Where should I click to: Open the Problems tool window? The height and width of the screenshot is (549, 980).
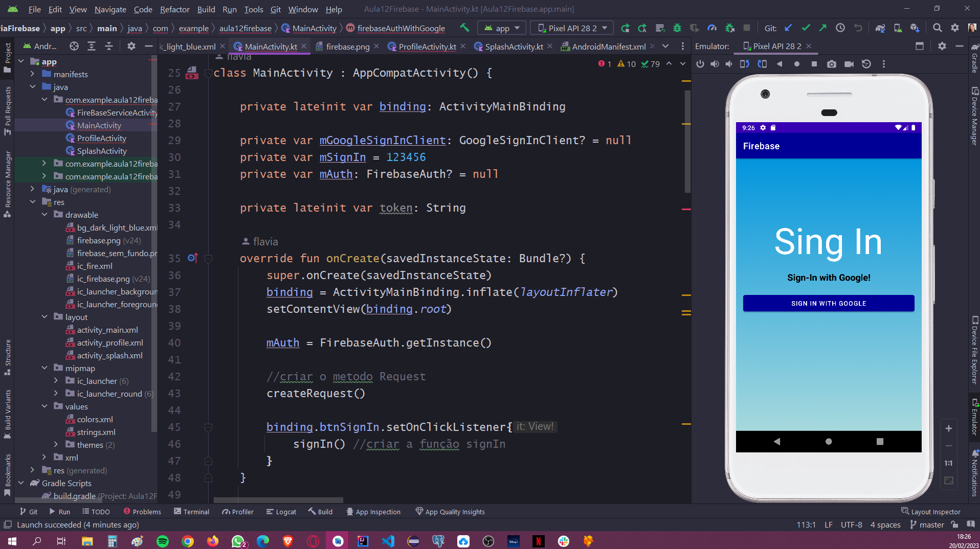pos(142,512)
